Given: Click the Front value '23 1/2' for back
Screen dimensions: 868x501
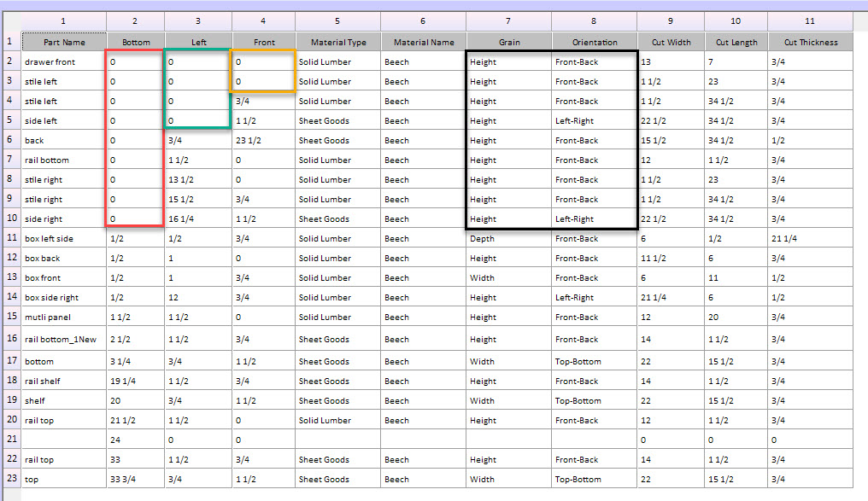Looking at the screenshot, I should pos(264,141).
